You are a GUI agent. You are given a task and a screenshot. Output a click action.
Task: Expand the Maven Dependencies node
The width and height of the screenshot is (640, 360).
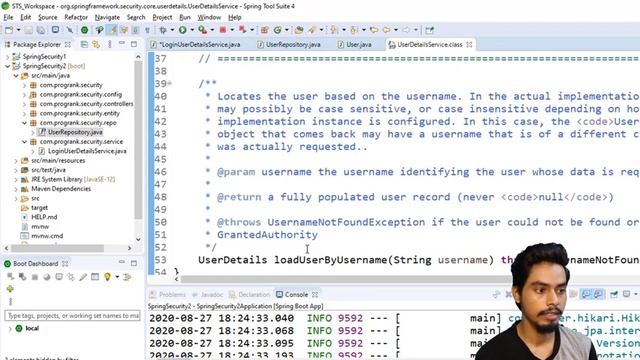click(x=16, y=189)
